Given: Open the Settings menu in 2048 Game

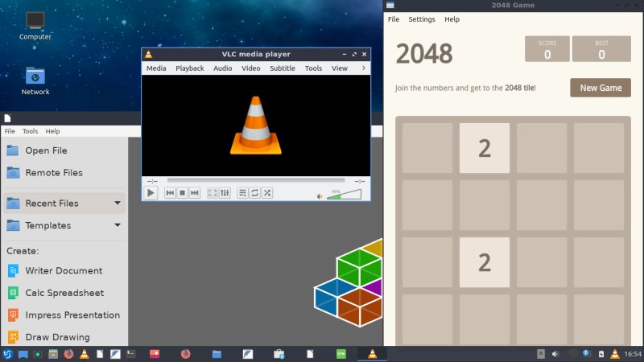Looking at the screenshot, I should (x=421, y=19).
